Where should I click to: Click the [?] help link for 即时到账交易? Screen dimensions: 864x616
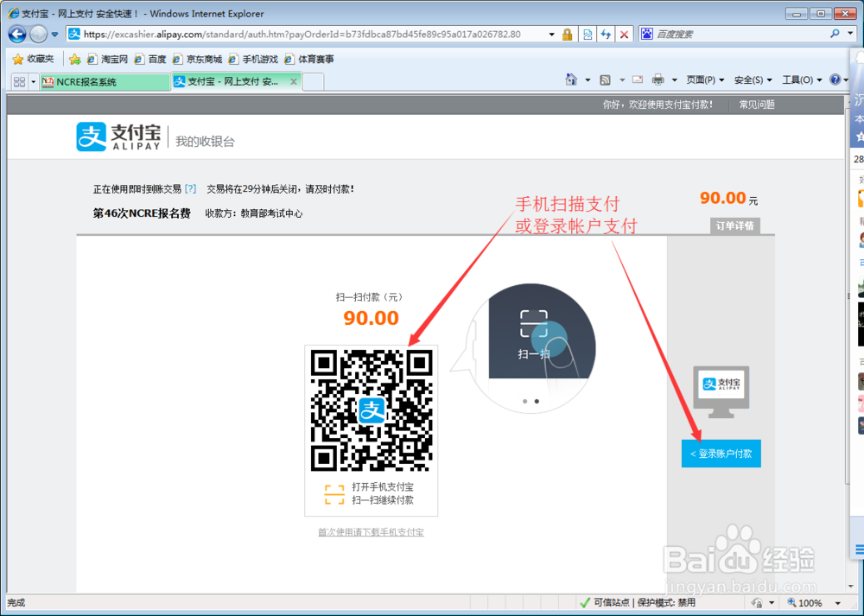[x=190, y=188]
